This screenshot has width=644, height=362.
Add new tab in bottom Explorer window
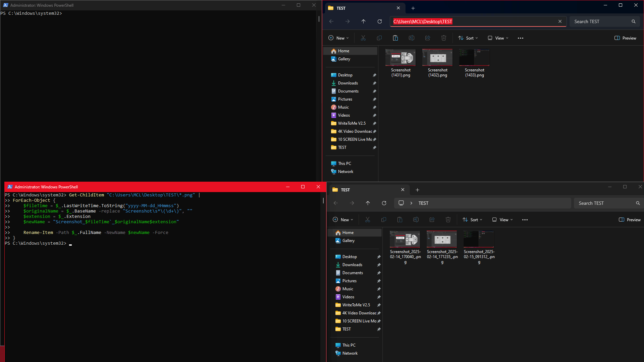(418, 190)
